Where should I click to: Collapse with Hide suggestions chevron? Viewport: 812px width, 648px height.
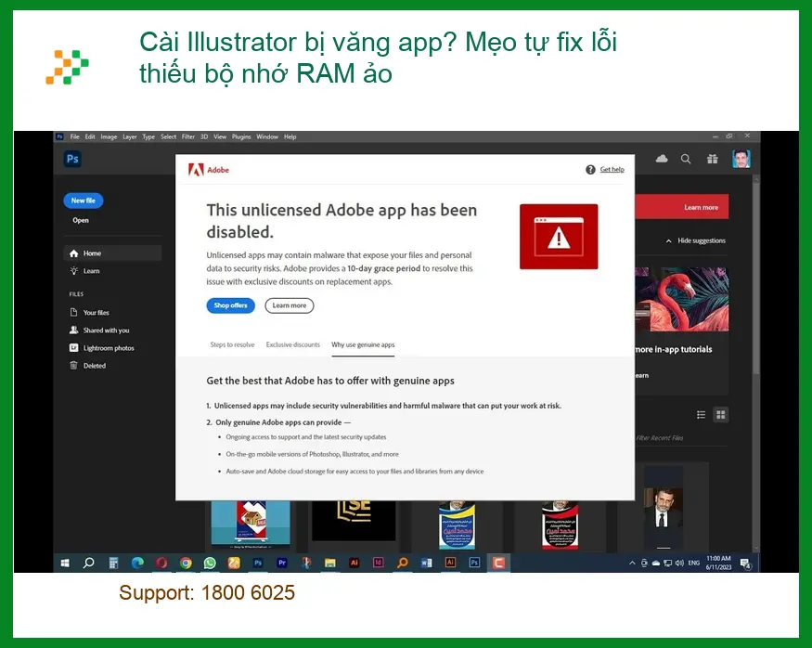[696, 240]
